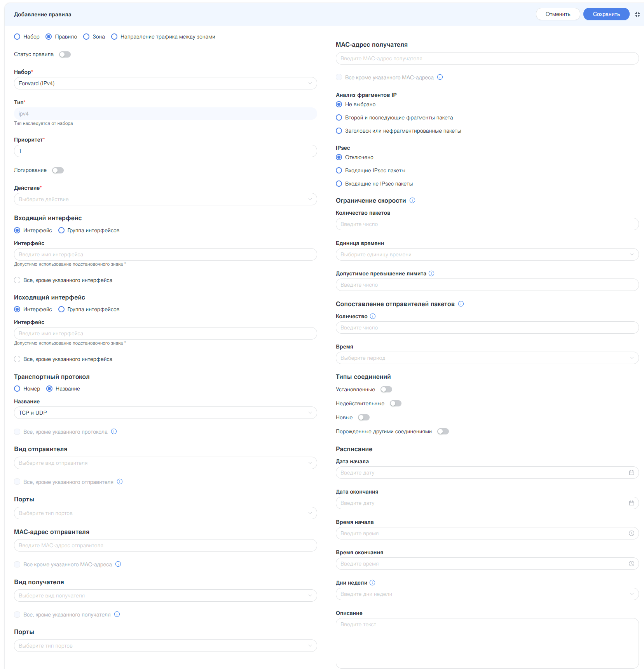
Task: Focus MAC-адрес получателя field
Action: 487,58
